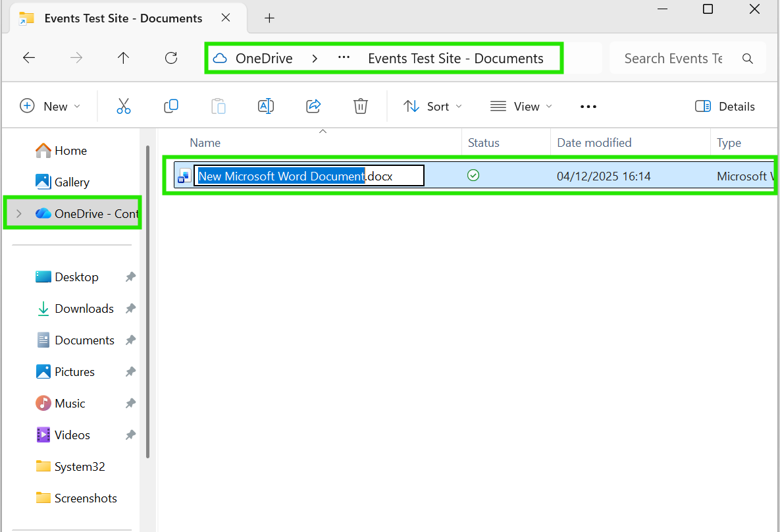This screenshot has height=532, width=780.
Task: Open the View layout dropdown
Action: pyautogui.click(x=521, y=106)
